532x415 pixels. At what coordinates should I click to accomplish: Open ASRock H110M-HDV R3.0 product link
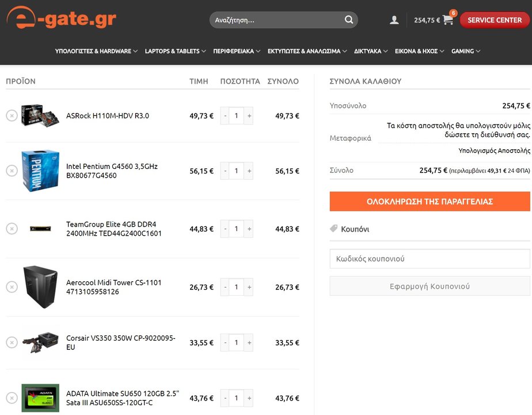tap(108, 116)
